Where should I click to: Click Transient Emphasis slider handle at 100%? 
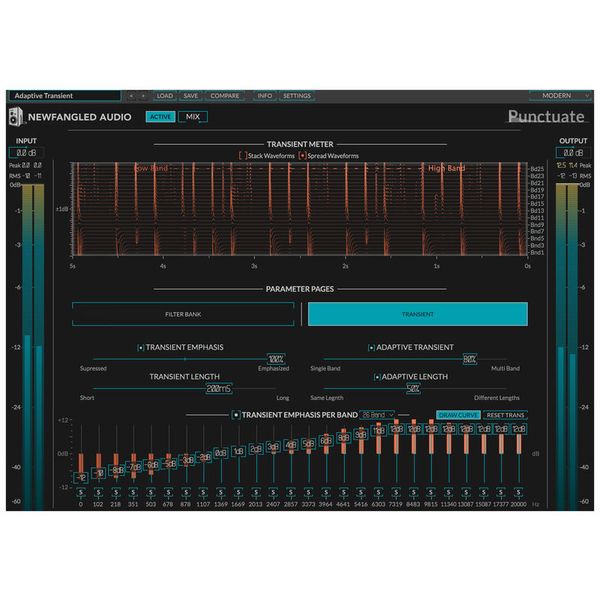tap(276, 359)
